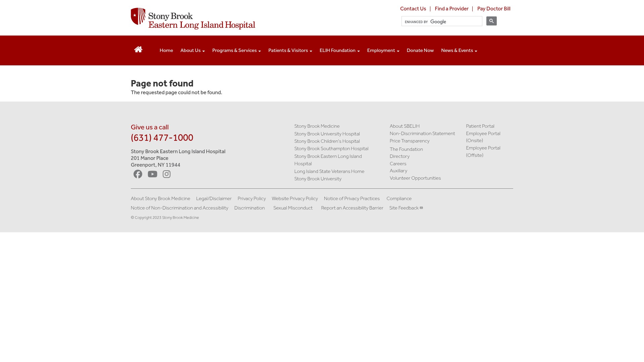Open the Employee Portal (Onsite) link
This screenshot has width=644, height=362.
[x=483, y=137]
